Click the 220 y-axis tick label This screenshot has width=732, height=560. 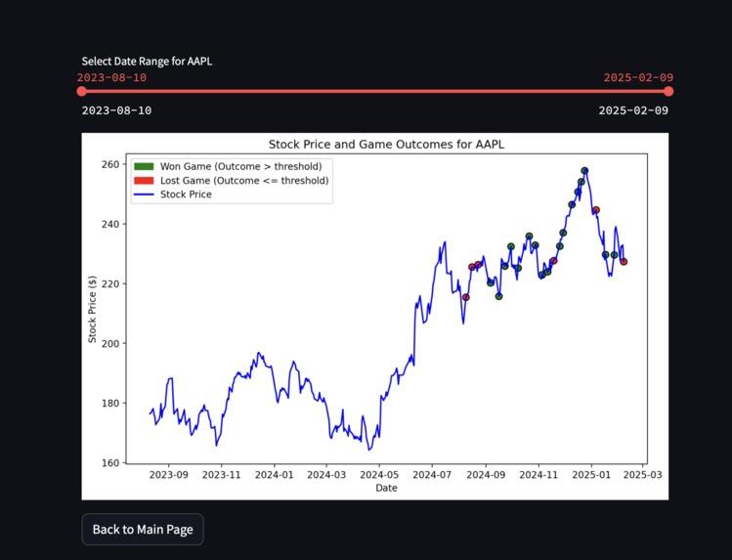(110, 283)
